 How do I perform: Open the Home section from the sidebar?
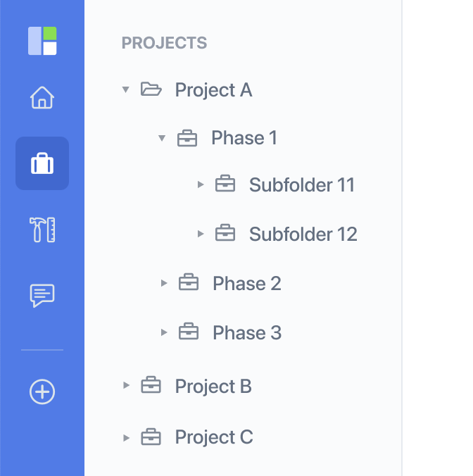[x=42, y=97]
